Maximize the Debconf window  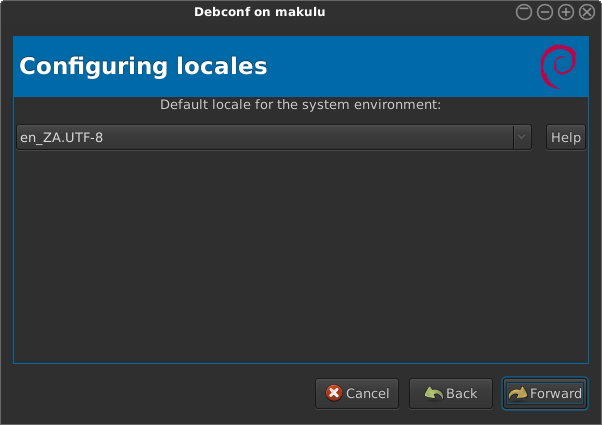[566, 12]
